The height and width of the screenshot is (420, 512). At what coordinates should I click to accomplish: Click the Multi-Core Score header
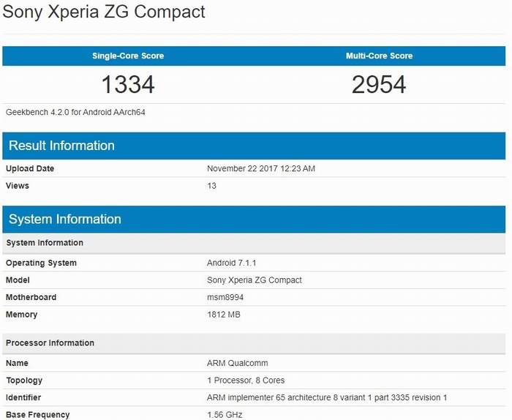point(379,56)
